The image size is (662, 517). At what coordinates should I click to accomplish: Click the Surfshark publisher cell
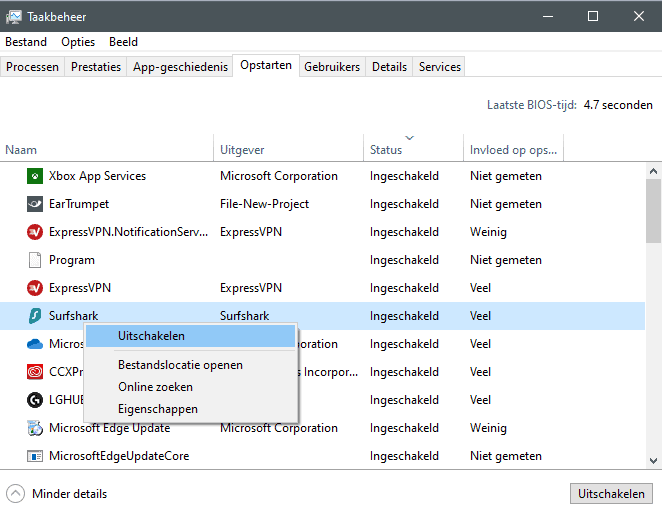click(x=244, y=316)
